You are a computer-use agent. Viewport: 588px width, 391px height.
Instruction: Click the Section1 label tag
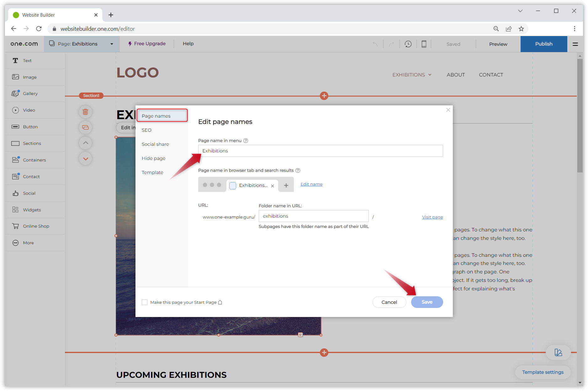coord(91,96)
